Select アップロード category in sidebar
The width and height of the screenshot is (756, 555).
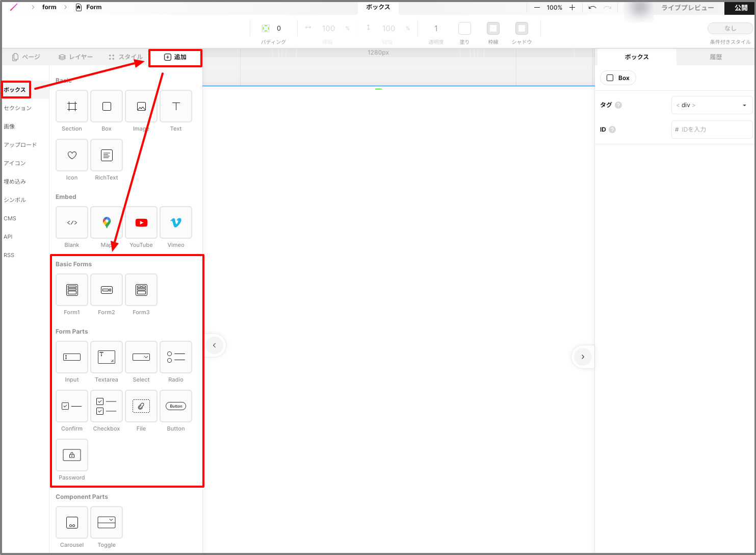[x=20, y=145]
